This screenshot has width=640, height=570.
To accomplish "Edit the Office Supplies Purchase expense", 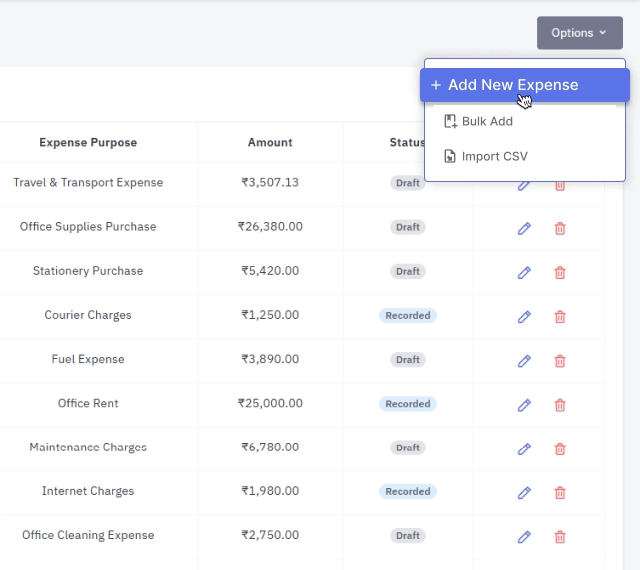I will click(x=524, y=228).
